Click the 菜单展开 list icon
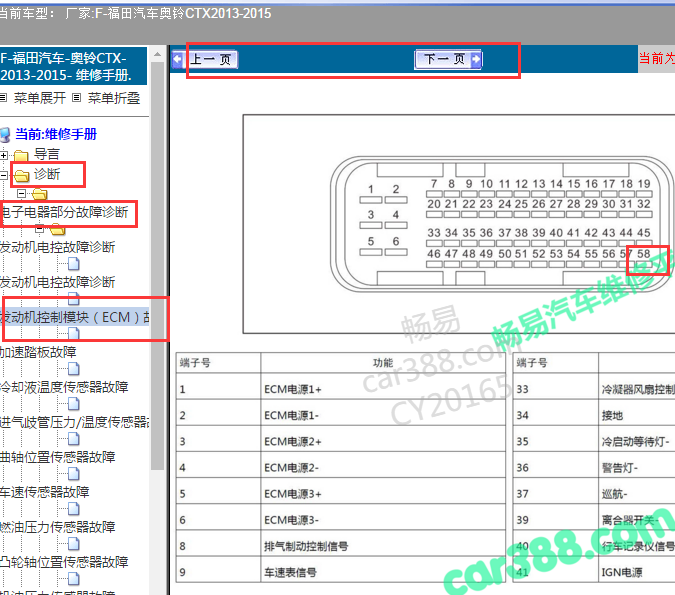 tap(3, 98)
